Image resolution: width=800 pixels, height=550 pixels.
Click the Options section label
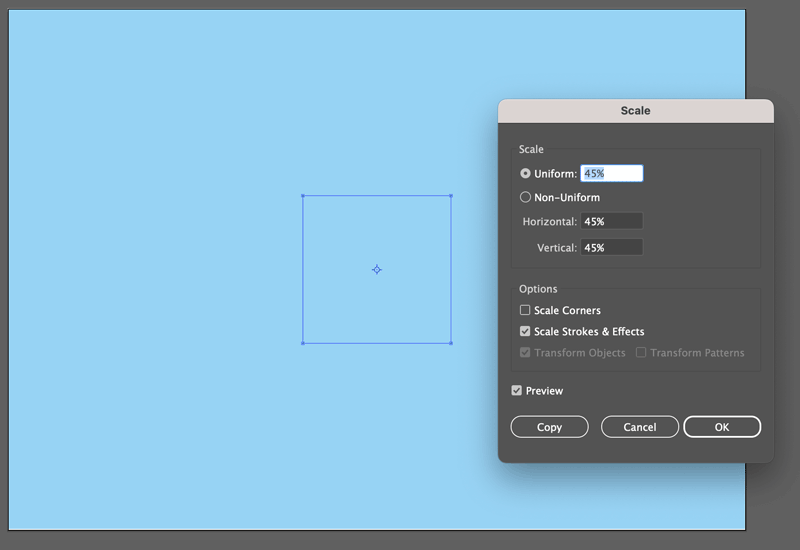(538, 289)
